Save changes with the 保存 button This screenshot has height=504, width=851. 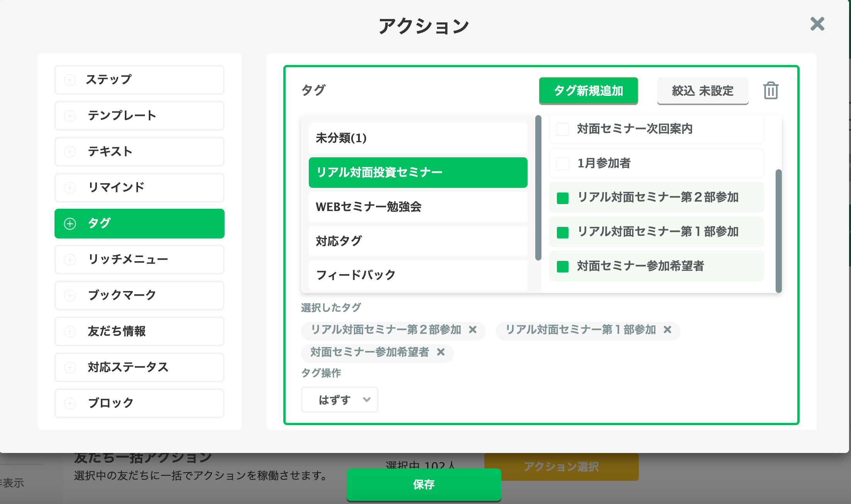[x=424, y=485]
